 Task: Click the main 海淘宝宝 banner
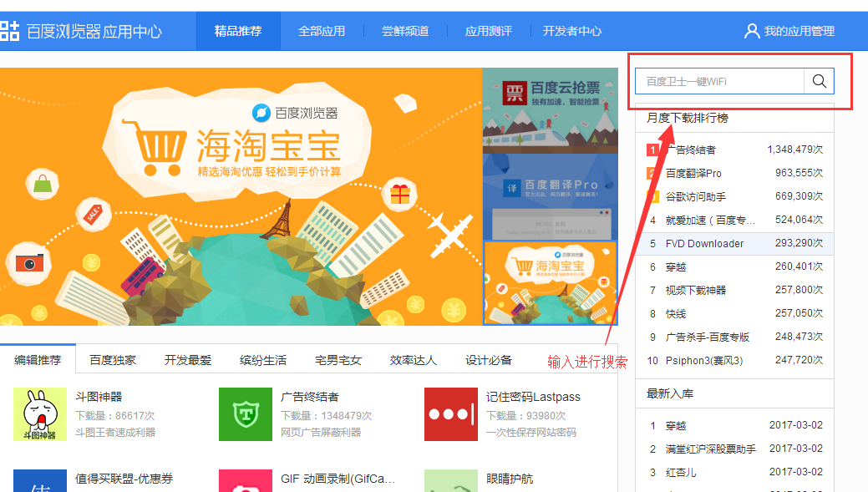coord(241,196)
